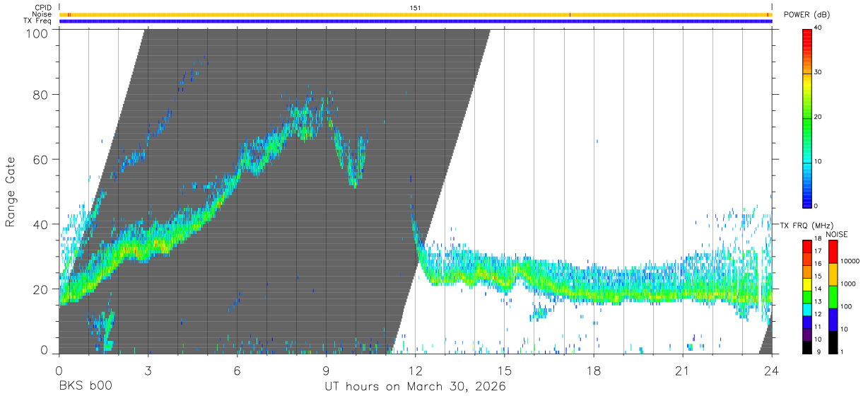Click noise scale label '10000'
Screen dimensions: 868x401
[x=849, y=261]
